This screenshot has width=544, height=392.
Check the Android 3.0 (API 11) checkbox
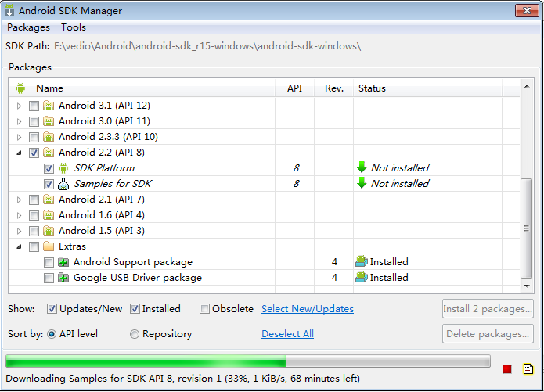pyautogui.click(x=34, y=121)
